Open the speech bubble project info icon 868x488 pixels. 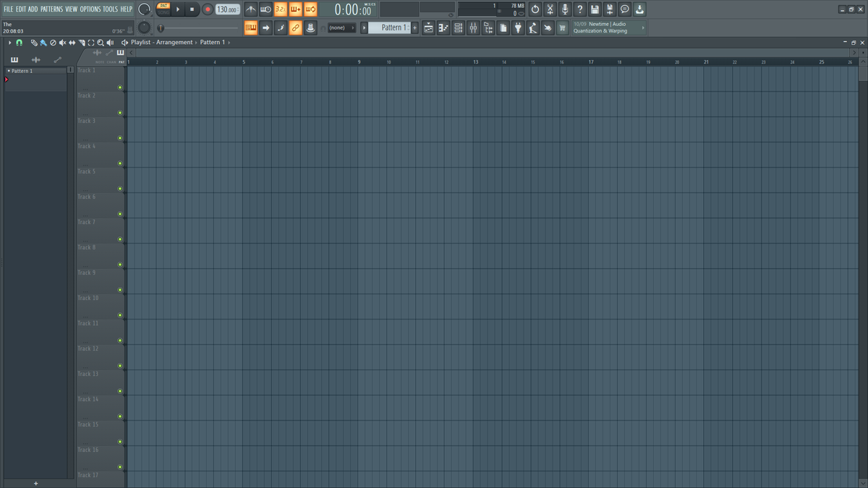[625, 9]
